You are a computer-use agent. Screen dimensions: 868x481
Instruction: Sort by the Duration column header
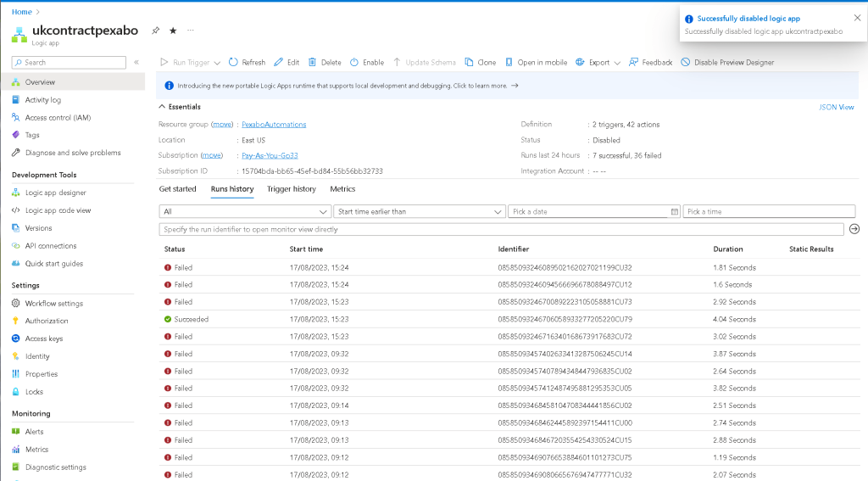point(728,249)
